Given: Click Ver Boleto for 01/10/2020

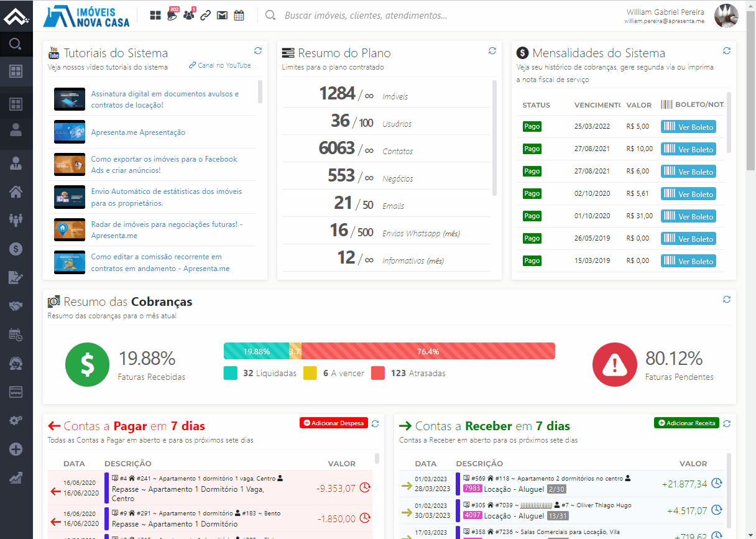Looking at the screenshot, I should pyautogui.click(x=688, y=216).
